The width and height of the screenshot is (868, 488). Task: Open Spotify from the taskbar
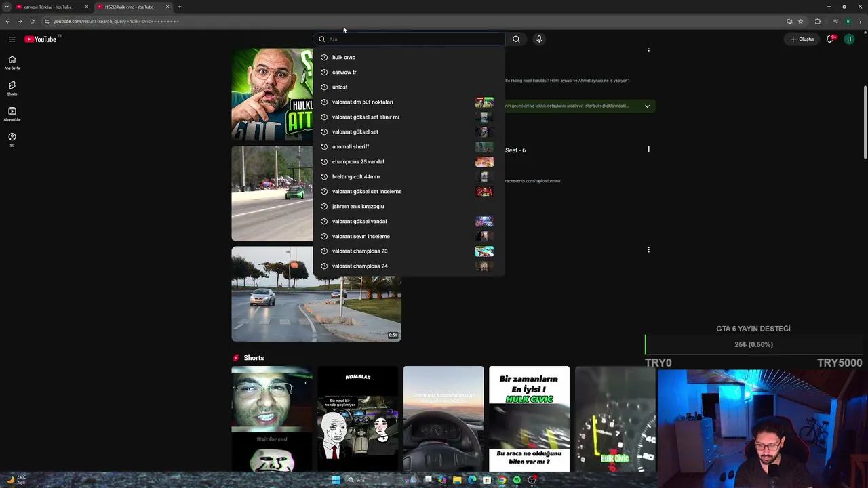pyautogui.click(x=517, y=480)
